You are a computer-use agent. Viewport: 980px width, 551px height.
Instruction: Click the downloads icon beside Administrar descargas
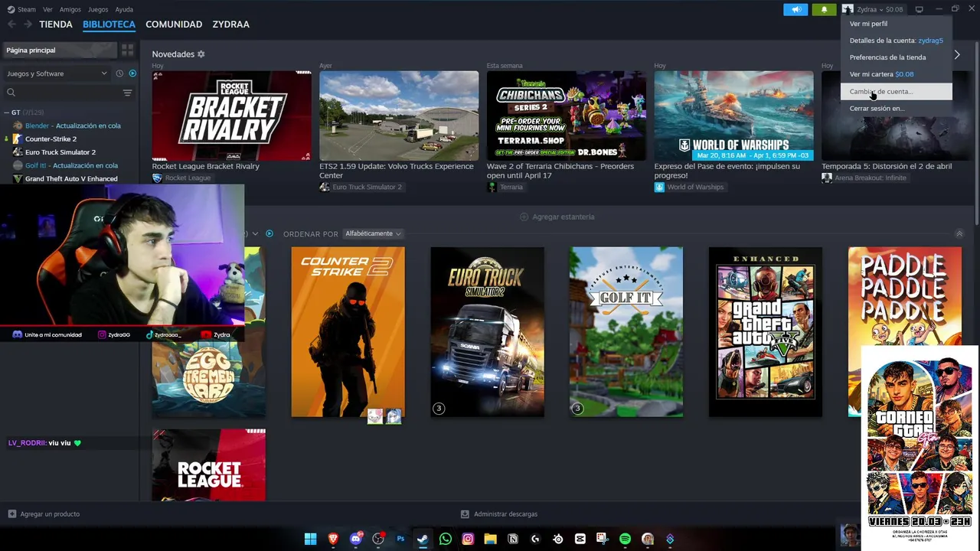click(x=465, y=514)
